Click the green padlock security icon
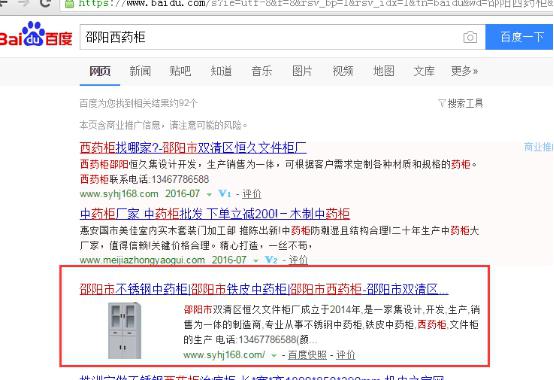The height and width of the screenshot is (380, 554). pyautogui.click(x=70, y=4)
